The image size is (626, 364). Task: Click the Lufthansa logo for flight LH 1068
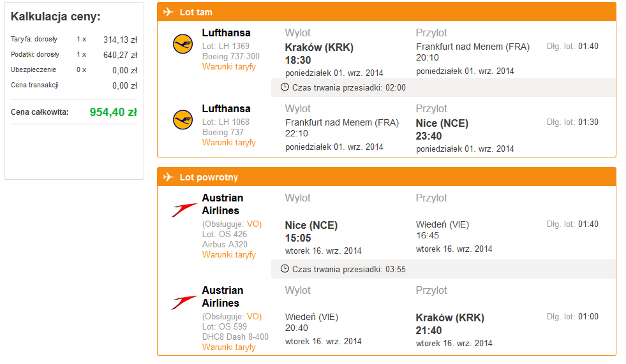point(183,120)
